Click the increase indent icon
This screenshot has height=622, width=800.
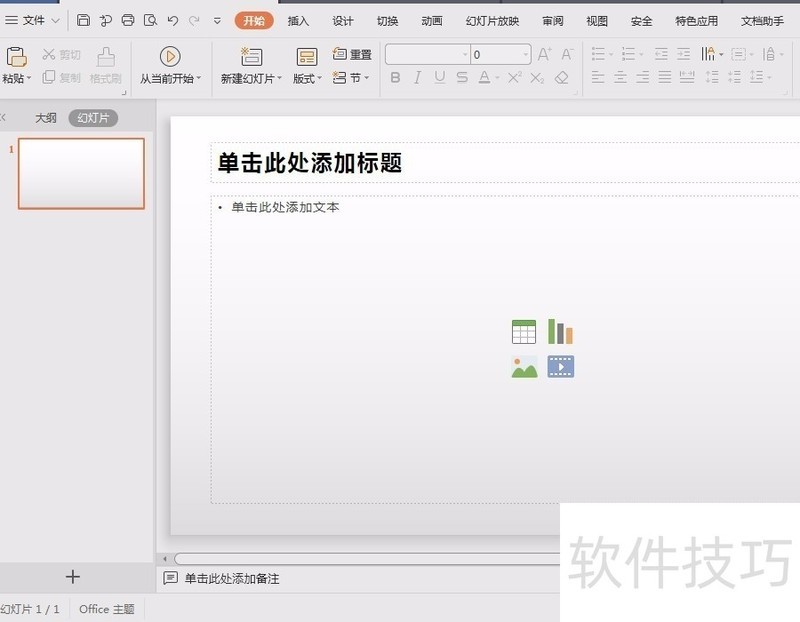684,54
